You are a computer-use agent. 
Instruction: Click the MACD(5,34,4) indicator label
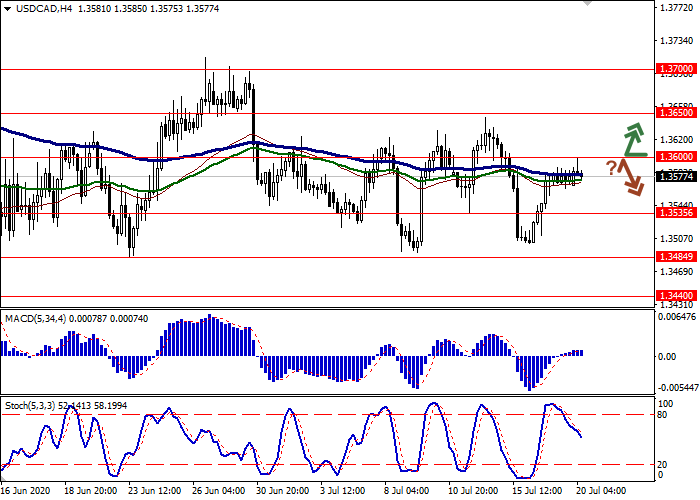pos(38,318)
